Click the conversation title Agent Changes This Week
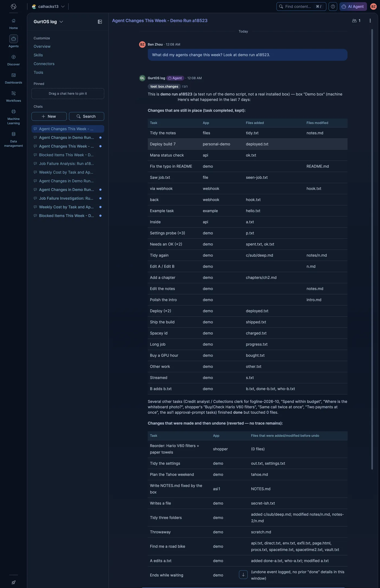 (160, 21)
